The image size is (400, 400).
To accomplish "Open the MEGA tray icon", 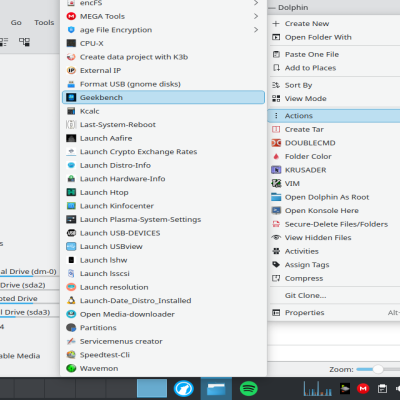I will coord(363,388).
